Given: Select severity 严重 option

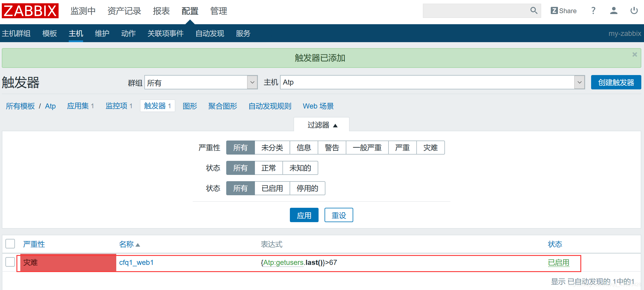Looking at the screenshot, I should [x=403, y=148].
